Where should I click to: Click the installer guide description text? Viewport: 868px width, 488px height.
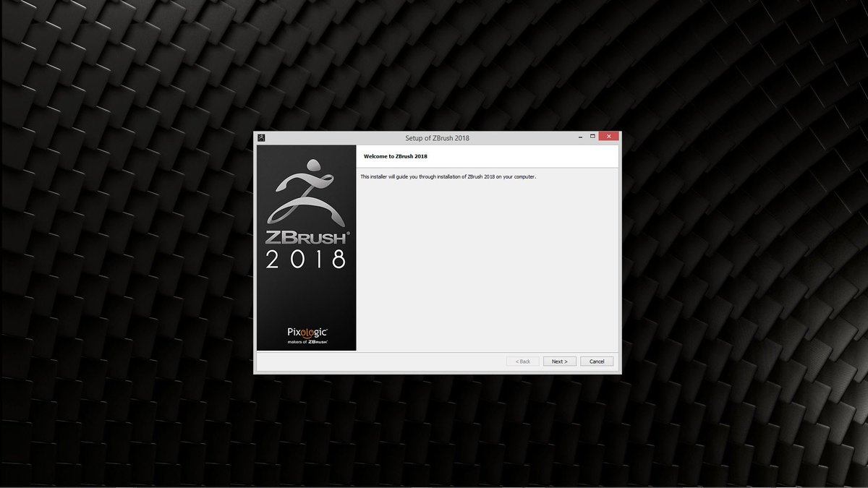point(448,176)
